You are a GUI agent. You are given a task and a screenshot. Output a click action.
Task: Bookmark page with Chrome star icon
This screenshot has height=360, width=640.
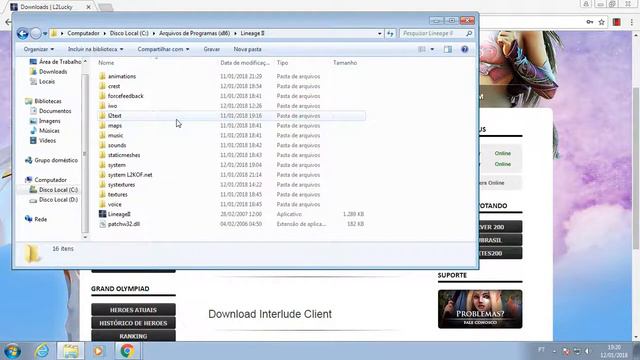[602, 22]
